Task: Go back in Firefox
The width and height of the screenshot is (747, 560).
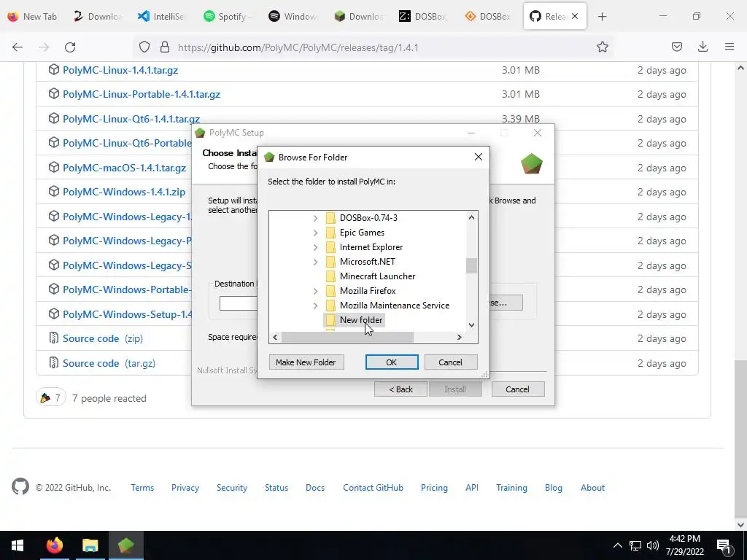Action: click(x=18, y=47)
